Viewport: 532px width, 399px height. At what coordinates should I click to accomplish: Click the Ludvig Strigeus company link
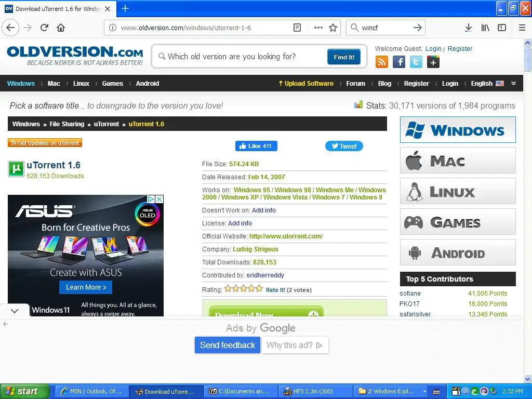(255, 249)
